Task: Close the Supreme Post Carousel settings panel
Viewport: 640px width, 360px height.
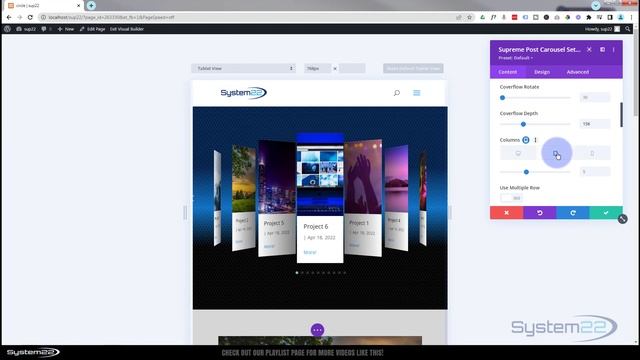Action: click(x=589, y=49)
